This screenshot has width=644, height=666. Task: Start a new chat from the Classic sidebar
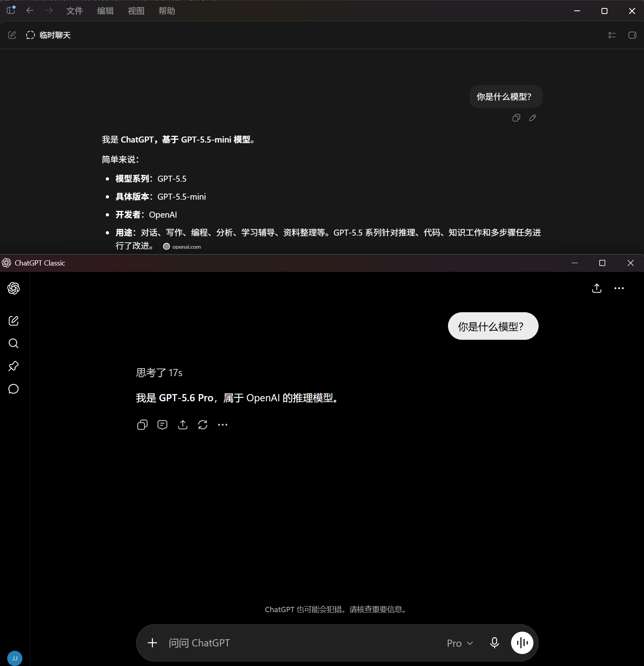click(x=14, y=321)
